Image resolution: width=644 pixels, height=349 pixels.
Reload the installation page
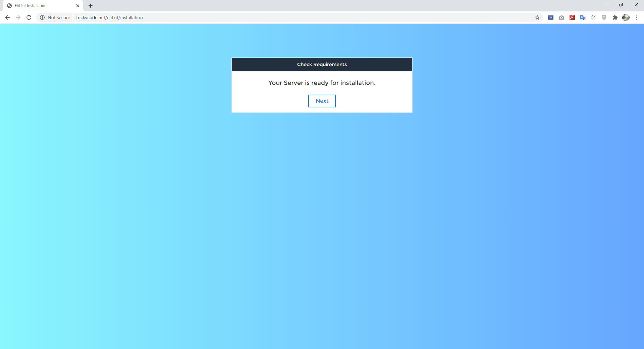pos(29,17)
